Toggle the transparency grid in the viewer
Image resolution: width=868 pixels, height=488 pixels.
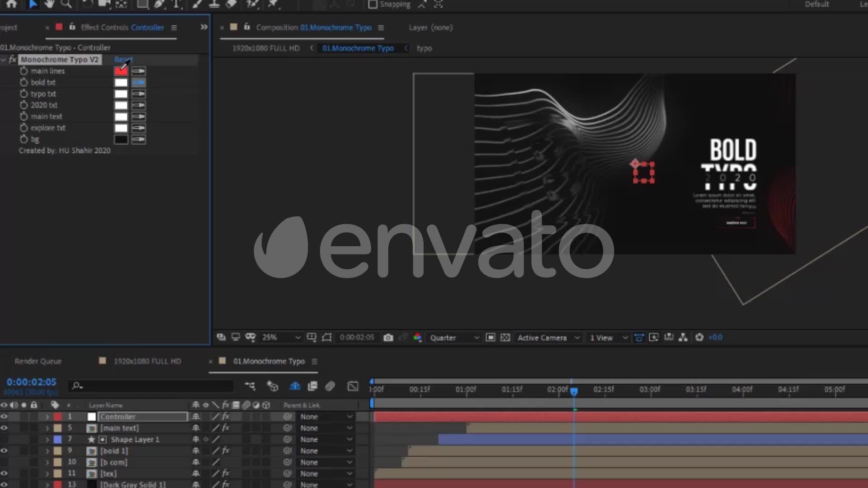(x=505, y=338)
